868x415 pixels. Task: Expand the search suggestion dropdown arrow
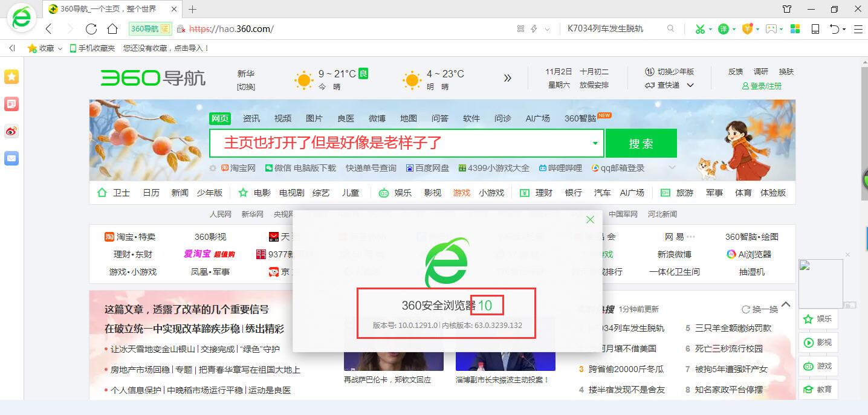coord(595,144)
